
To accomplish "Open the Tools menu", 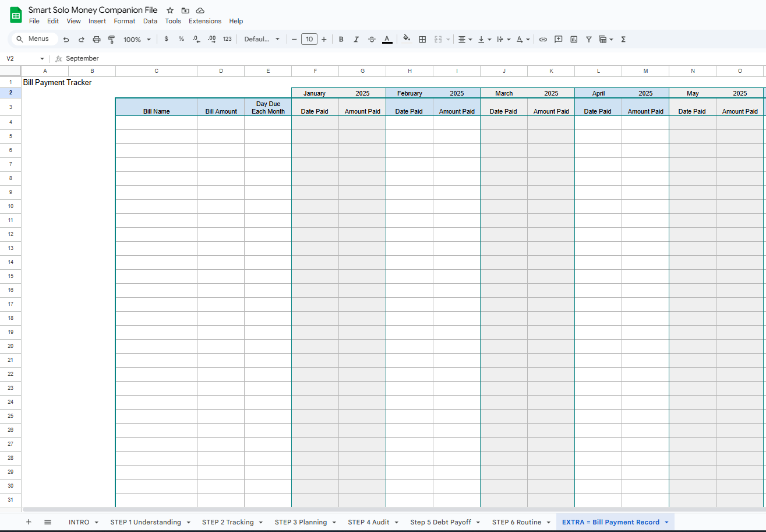I will point(173,21).
